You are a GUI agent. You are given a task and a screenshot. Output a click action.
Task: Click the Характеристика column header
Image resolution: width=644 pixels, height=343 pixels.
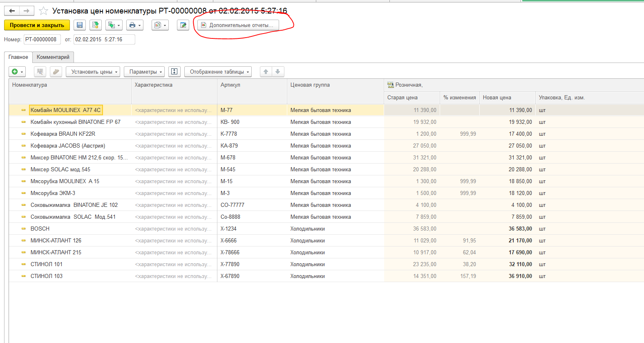coord(174,91)
